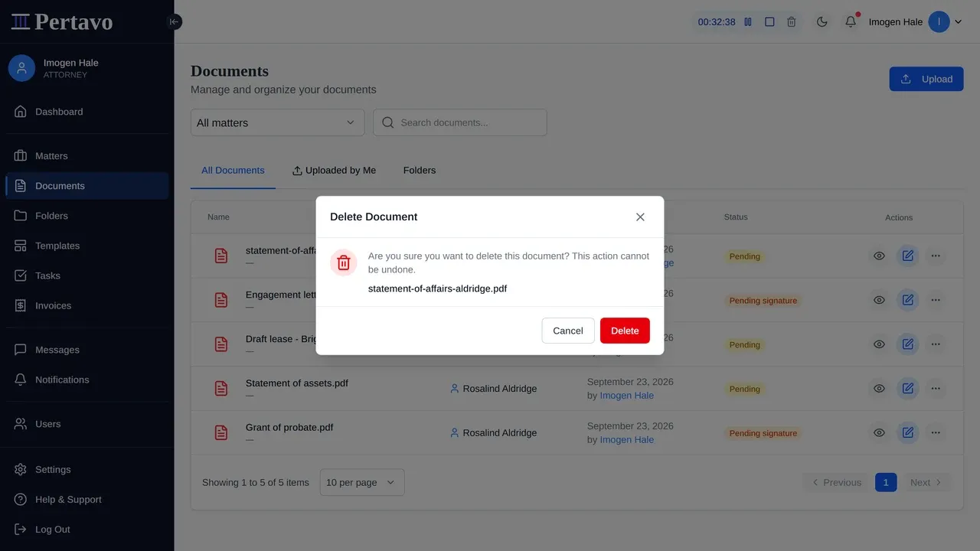View Statement of assets.pdf eye icon
The width and height of the screenshot is (980, 551).
click(x=879, y=389)
